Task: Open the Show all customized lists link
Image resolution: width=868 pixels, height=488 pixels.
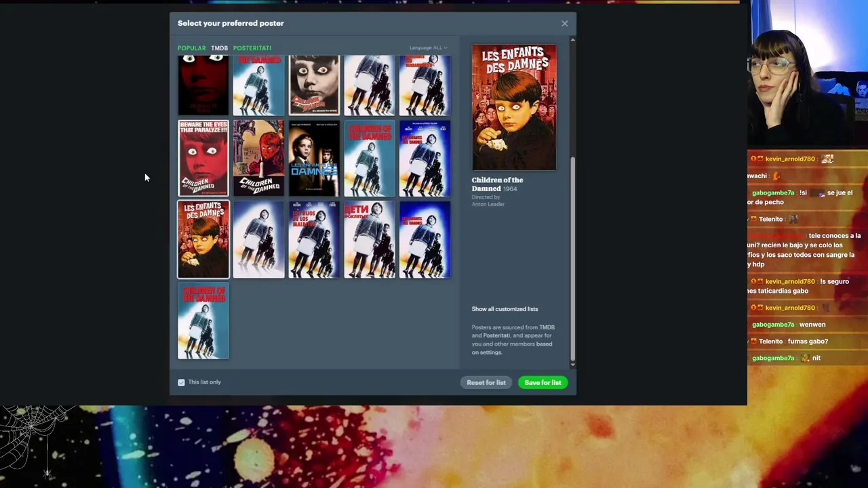Action: point(505,309)
